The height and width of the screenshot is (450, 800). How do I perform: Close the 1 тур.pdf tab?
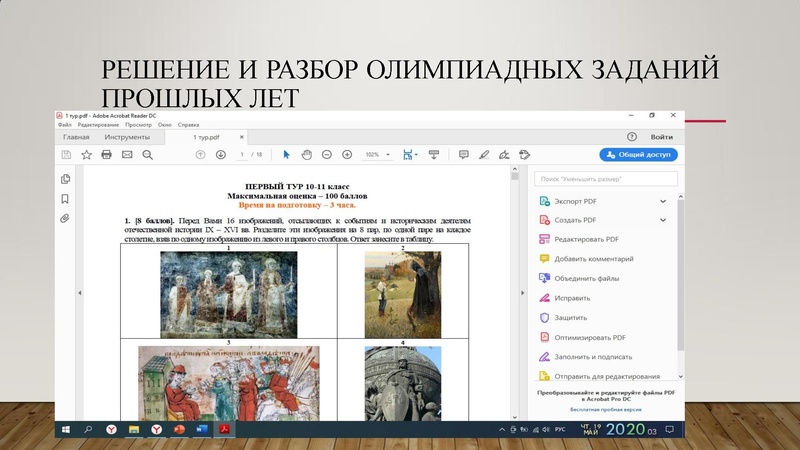[242, 137]
